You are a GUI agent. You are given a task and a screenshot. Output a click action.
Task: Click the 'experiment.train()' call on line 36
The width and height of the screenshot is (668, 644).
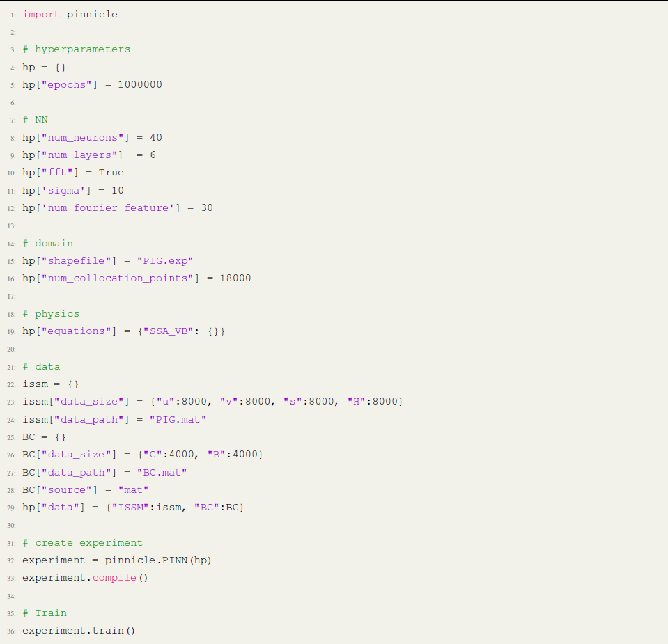pos(79,630)
